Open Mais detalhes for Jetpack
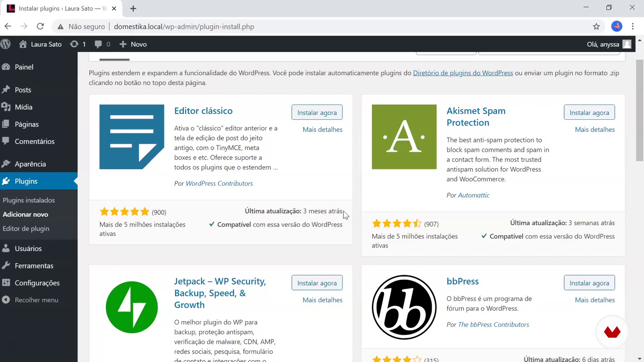This screenshot has height=362, width=644. click(322, 300)
